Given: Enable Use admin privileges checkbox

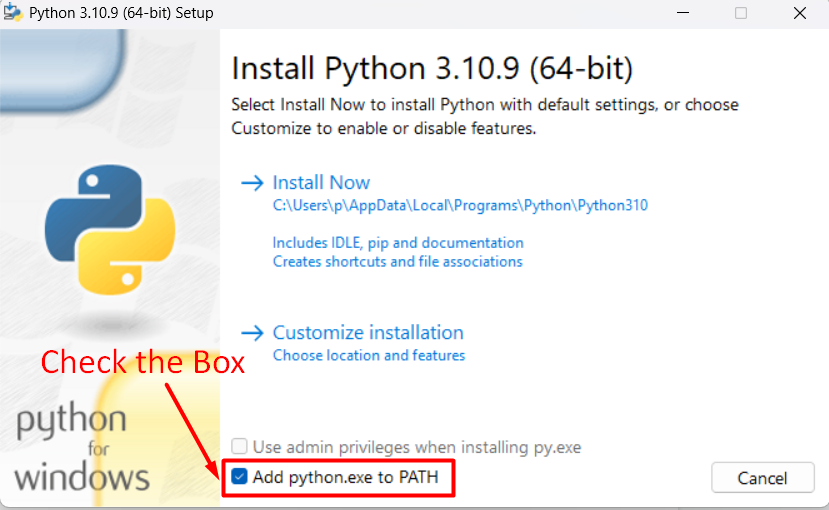Looking at the screenshot, I should click(240, 447).
